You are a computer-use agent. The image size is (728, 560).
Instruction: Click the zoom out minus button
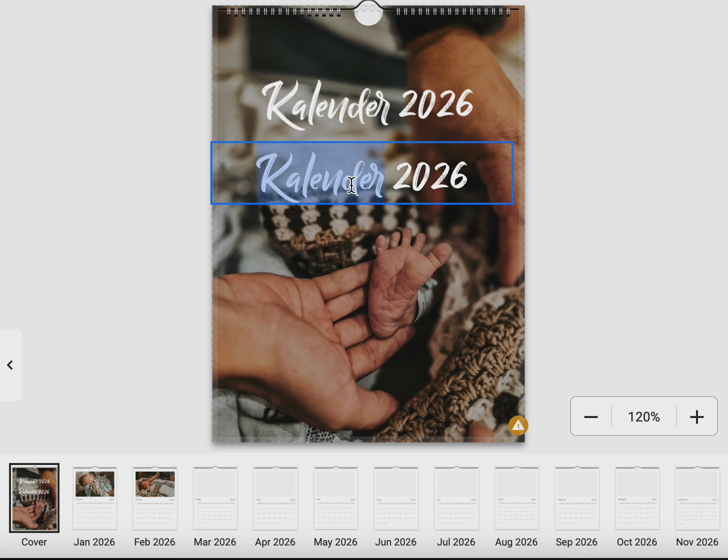coord(590,416)
